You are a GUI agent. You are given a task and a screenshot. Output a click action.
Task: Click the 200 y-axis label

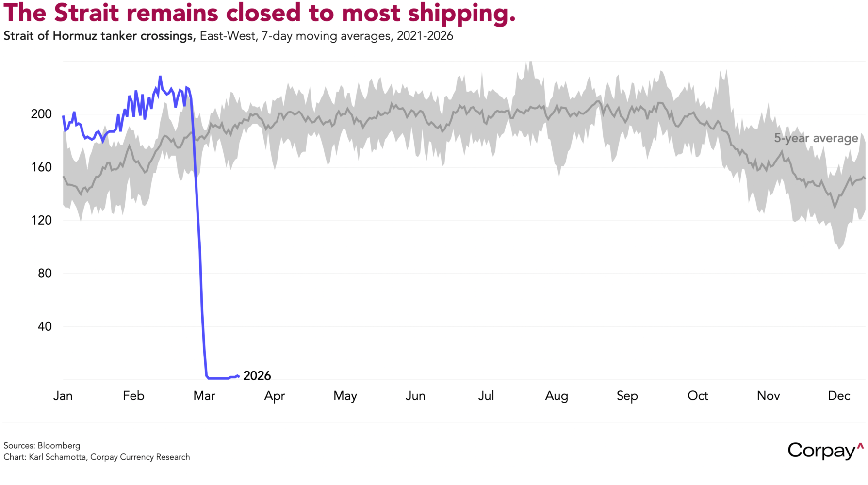pyautogui.click(x=41, y=114)
